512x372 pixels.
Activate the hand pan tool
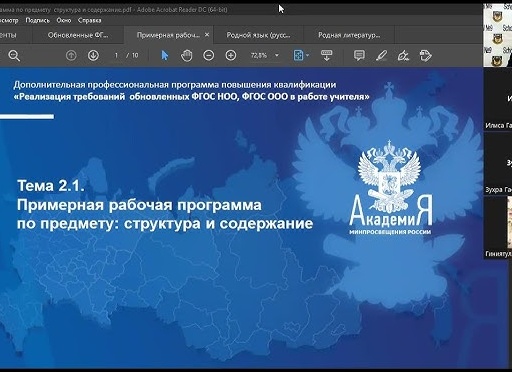click(x=187, y=55)
